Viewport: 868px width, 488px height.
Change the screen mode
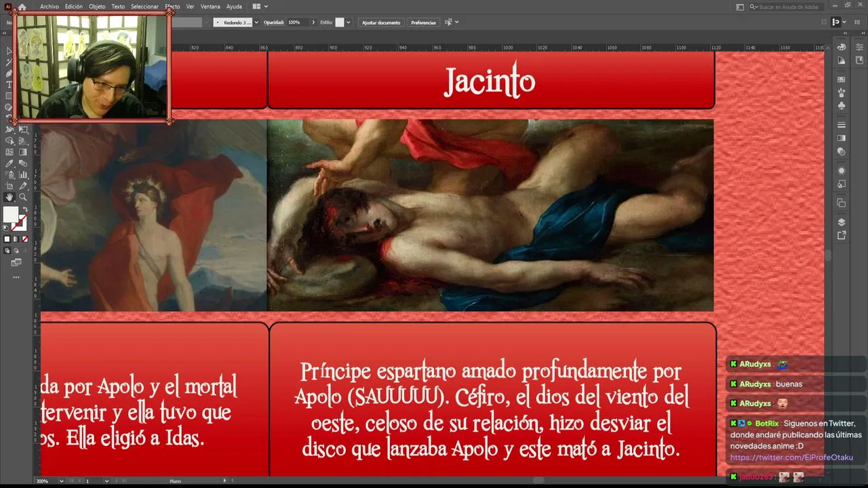[16, 262]
